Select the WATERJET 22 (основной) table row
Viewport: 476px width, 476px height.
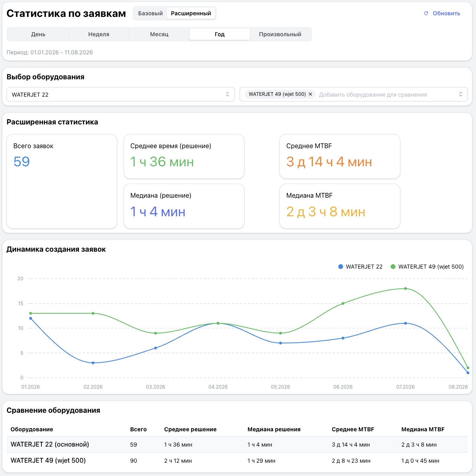pyautogui.click(x=237, y=445)
